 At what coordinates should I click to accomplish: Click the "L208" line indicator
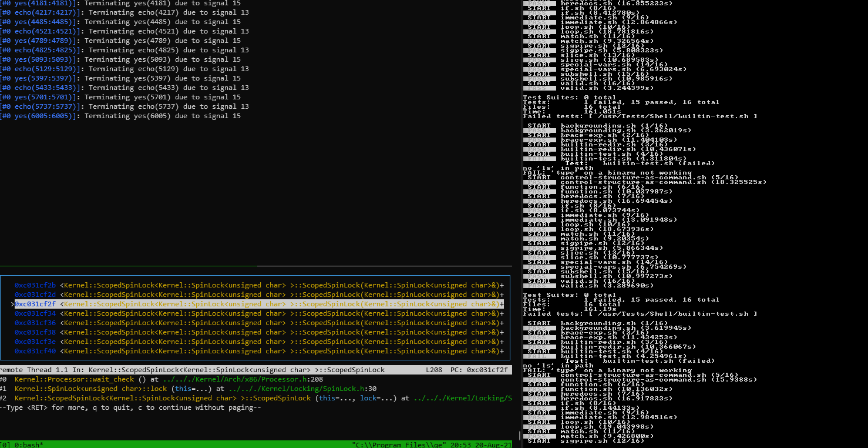(x=434, y=370)
